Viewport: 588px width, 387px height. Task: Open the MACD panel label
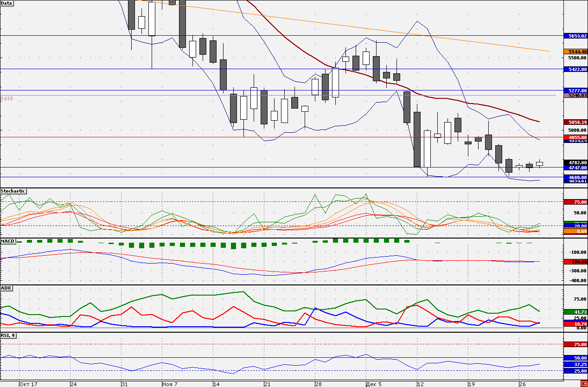click(x=8, y=241)
